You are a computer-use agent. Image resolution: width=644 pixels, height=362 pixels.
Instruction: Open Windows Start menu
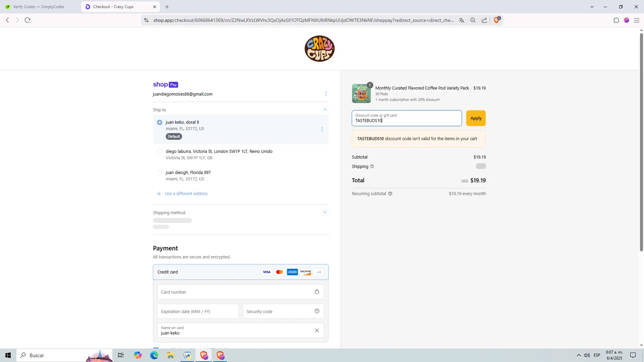pyautogui.click(x=8, y=355)
